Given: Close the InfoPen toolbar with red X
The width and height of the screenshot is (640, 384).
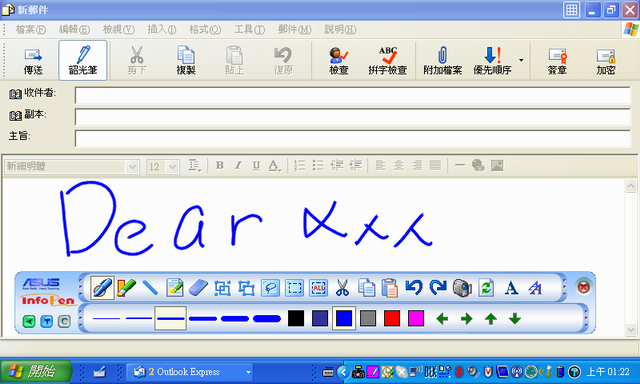Looking at the screenshot, I should (x=583, y=287).
